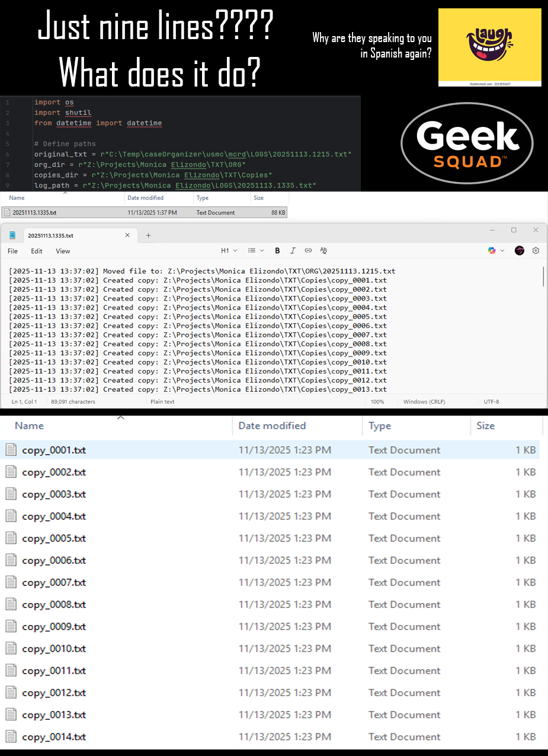The height and width of the screenshot is (756, 548).
Task: Click the clear formatting icon
Action: 323,251
